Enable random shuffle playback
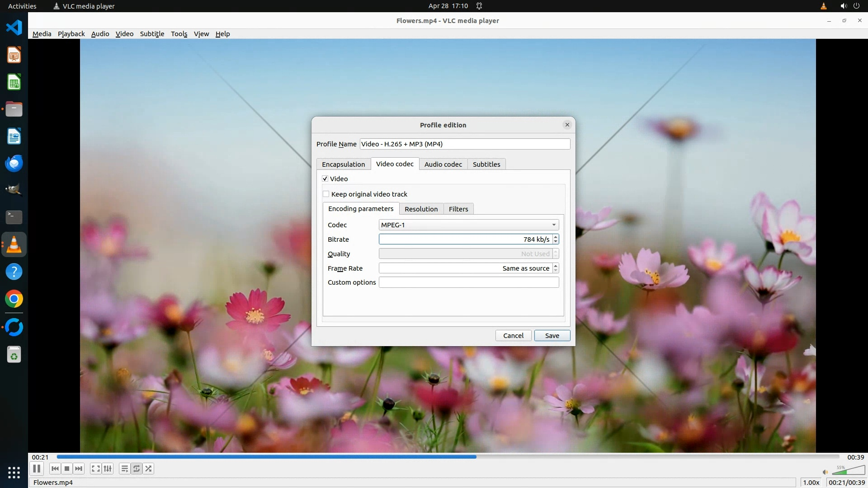The image size is (868, 488). [x=148, y=469]
